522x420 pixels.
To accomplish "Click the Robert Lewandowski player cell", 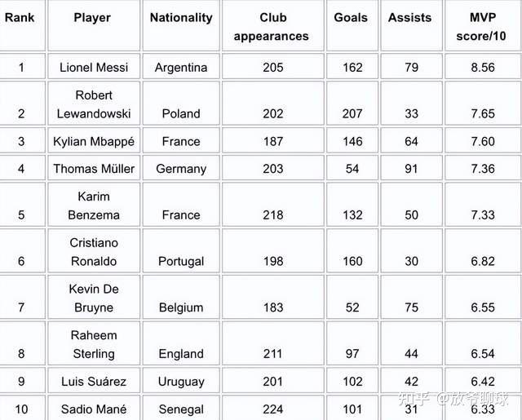I will 93,104.
